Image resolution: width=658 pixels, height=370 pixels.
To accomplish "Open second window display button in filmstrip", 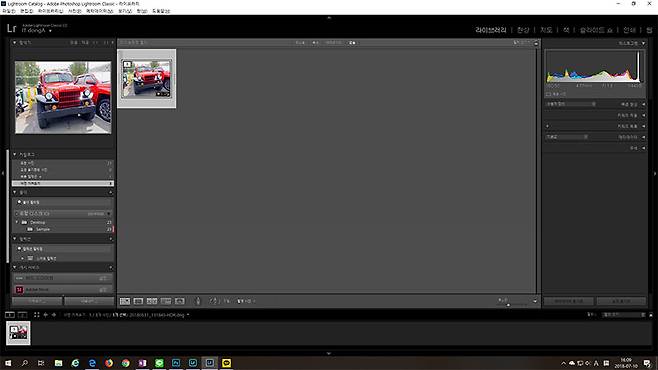I will [23, 315].
